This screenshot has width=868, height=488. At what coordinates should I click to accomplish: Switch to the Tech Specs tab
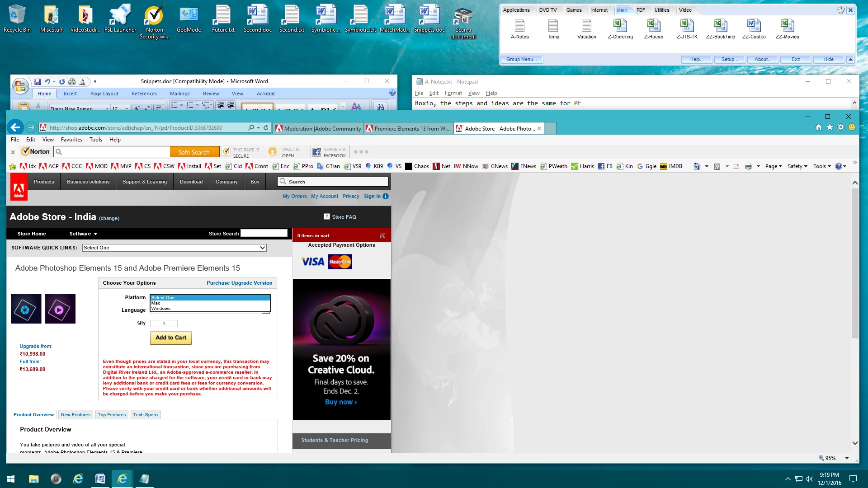point(145,414)
